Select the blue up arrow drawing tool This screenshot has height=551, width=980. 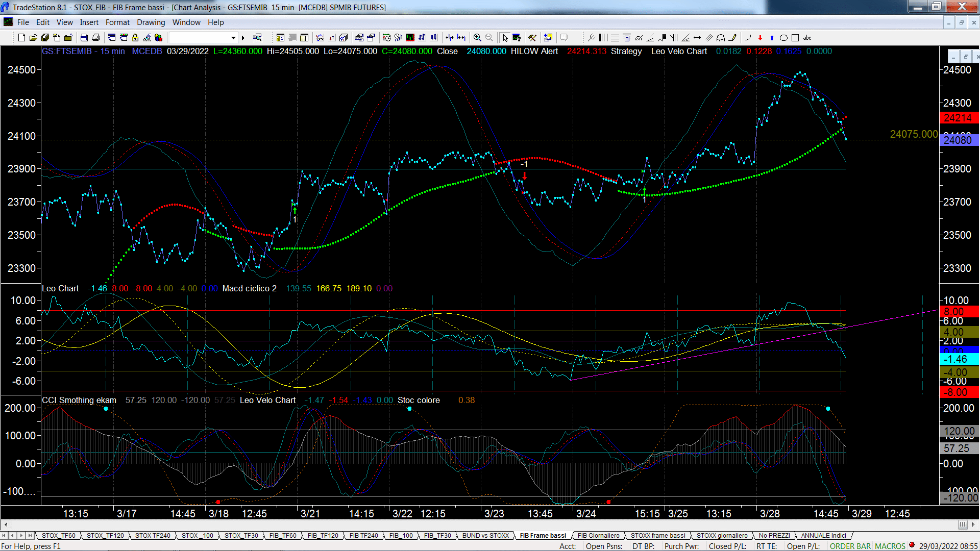[x=772, y=38]
